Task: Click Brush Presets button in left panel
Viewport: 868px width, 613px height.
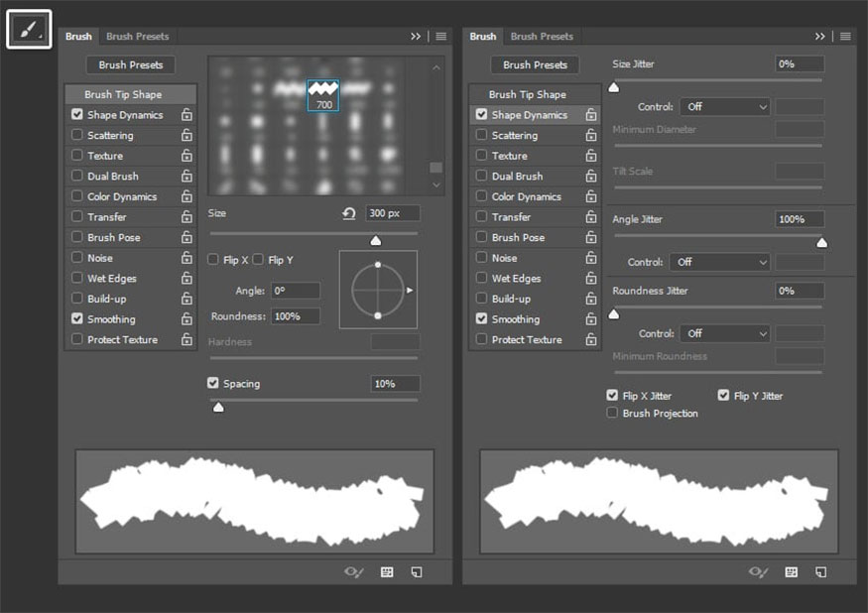Action: [131, 64]
